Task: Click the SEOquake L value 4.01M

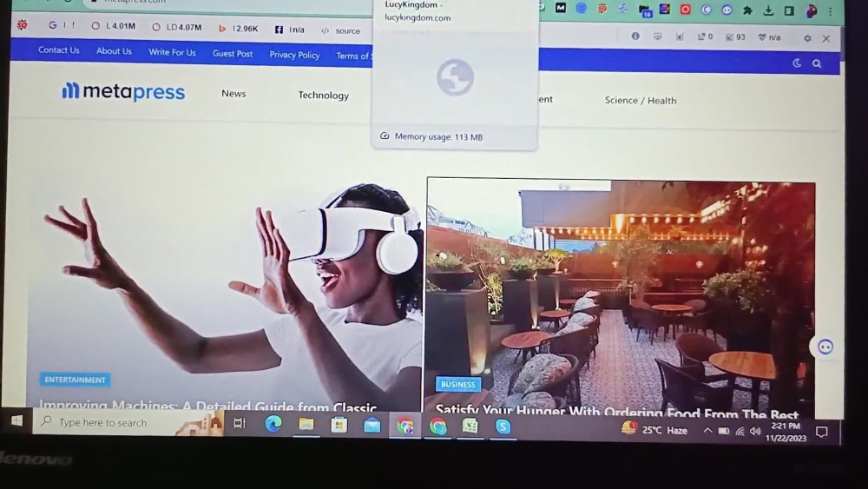Action: tap(114, 26)
